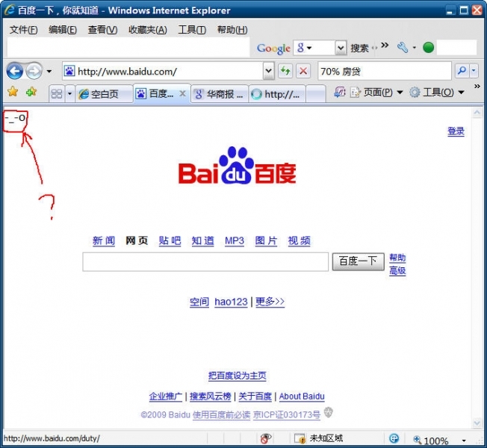Click the Google toolbar logo
The image size is (487, 448).
tap(273, 48)
